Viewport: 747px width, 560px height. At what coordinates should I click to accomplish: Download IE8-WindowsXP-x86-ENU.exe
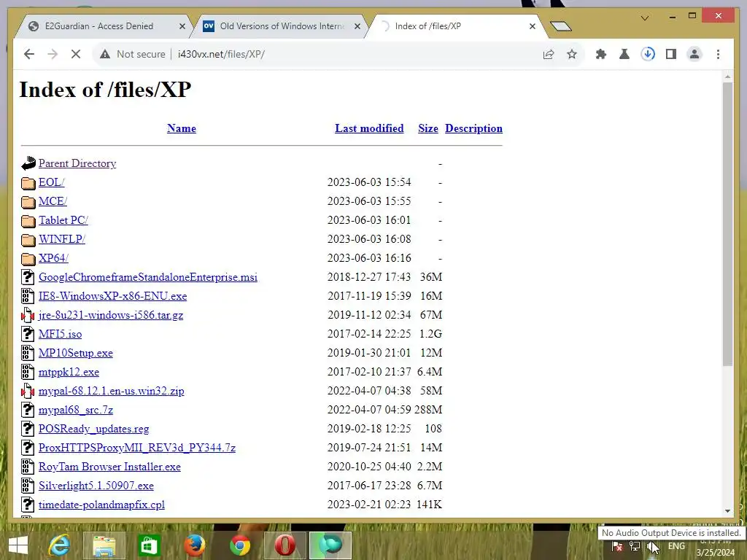tap(112, 296)
